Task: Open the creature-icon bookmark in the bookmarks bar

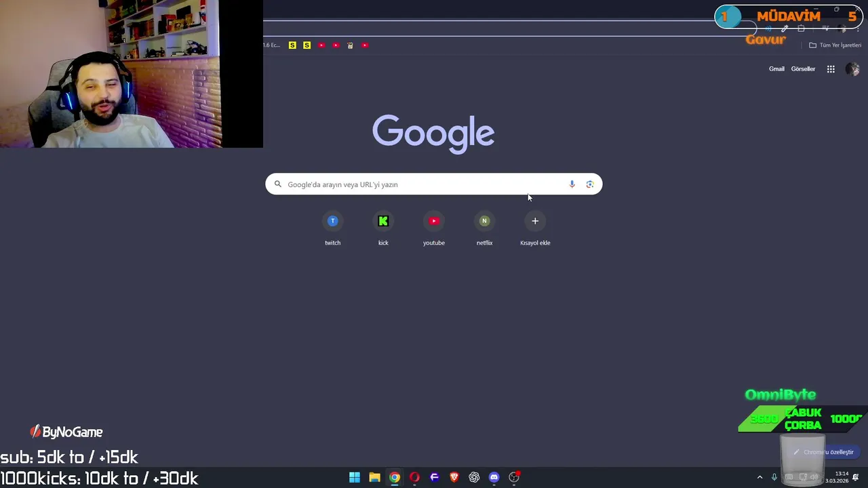Action: click(x=350, y=45)
